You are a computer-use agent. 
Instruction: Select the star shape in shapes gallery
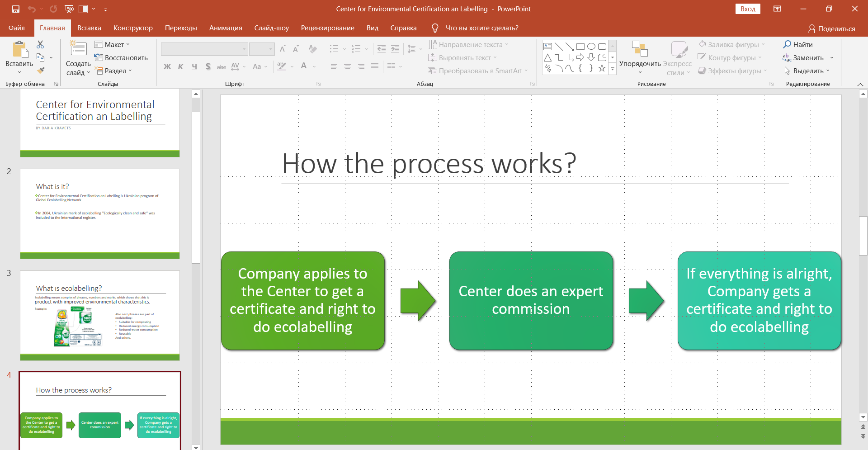(x=602, y=68)
